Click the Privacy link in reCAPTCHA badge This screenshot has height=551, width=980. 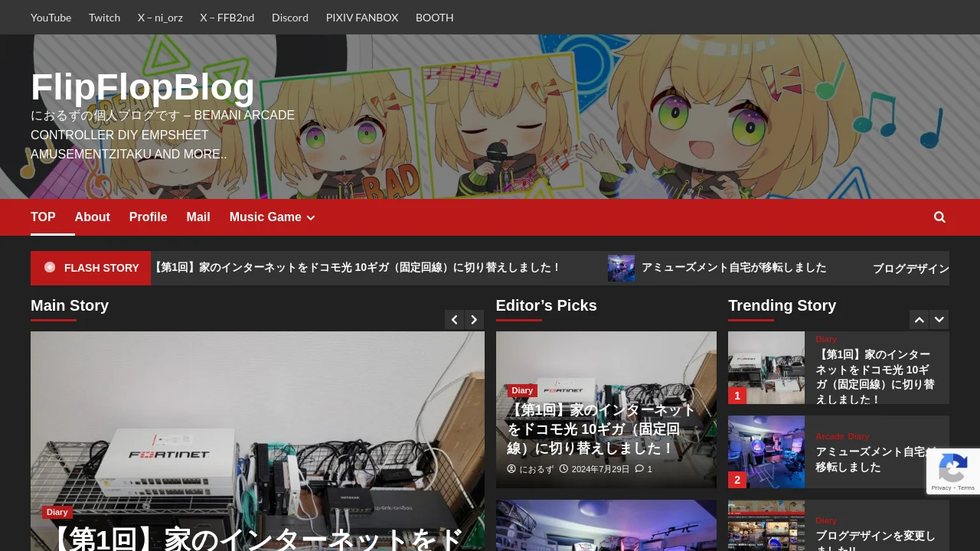pyautogui.click(x=941, y=487)
